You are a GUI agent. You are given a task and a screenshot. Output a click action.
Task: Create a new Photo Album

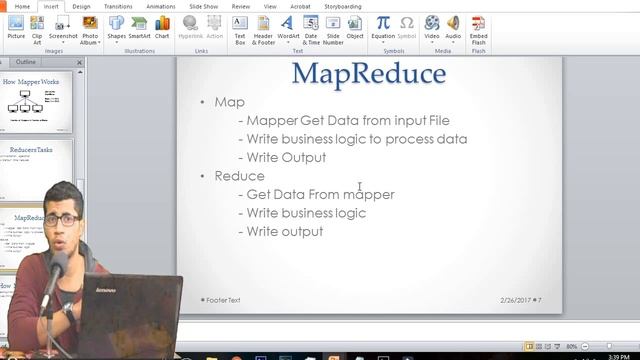click(90, 30)
